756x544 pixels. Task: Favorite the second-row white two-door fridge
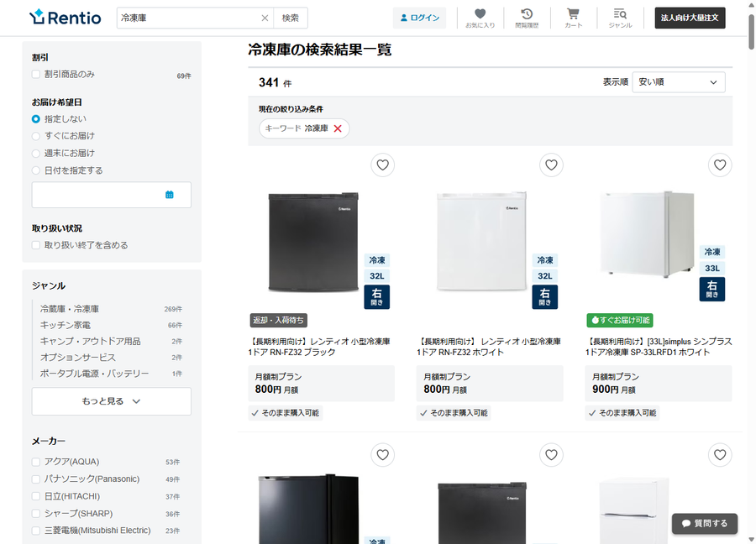tap(720, 454)
